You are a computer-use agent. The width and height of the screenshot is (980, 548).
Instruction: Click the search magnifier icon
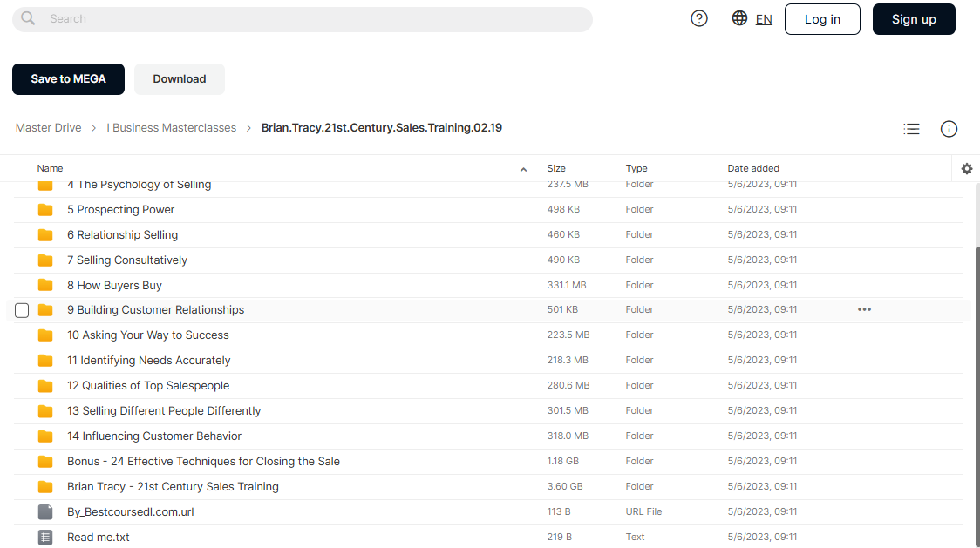click(x=28, y=18)
